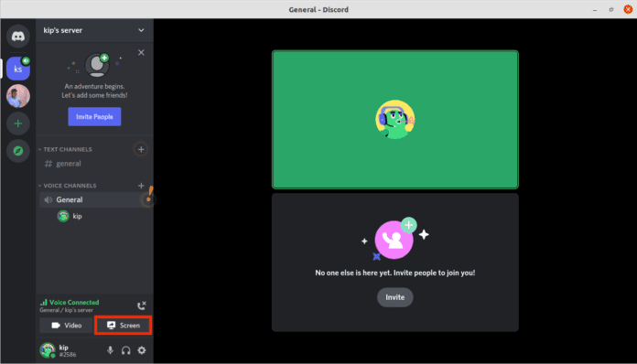Click the kip #2586 username text

coord(68,350)
